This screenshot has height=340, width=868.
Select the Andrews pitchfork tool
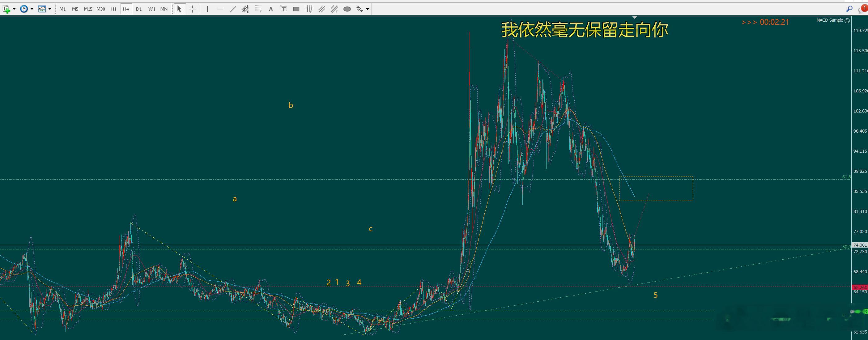click(322, 9)
